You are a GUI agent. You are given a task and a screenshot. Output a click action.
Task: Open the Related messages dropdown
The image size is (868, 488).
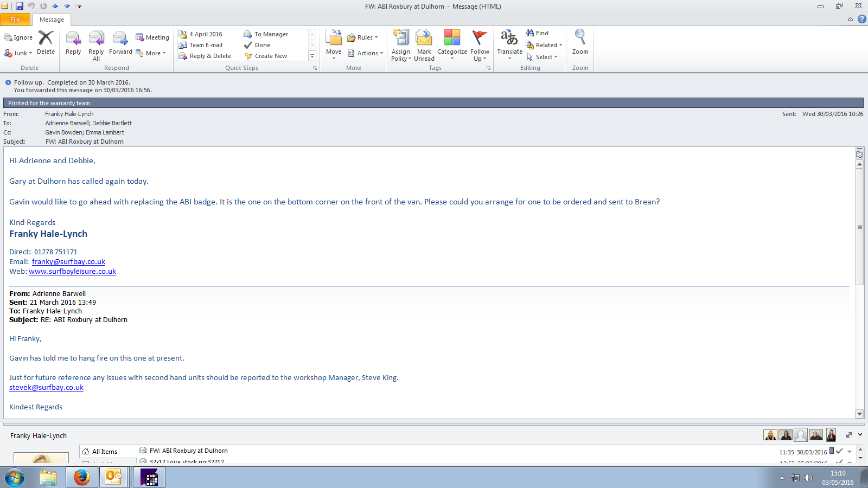(x=544, y=45)
